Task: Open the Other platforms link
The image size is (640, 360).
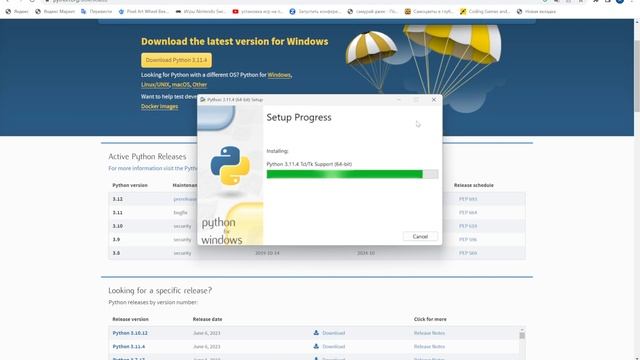Action: pos(200,84)
